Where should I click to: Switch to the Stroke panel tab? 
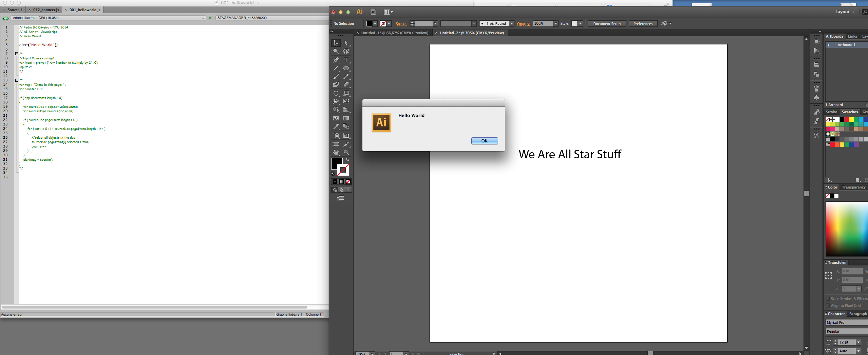pyautogui.click(x=831, y=112)
